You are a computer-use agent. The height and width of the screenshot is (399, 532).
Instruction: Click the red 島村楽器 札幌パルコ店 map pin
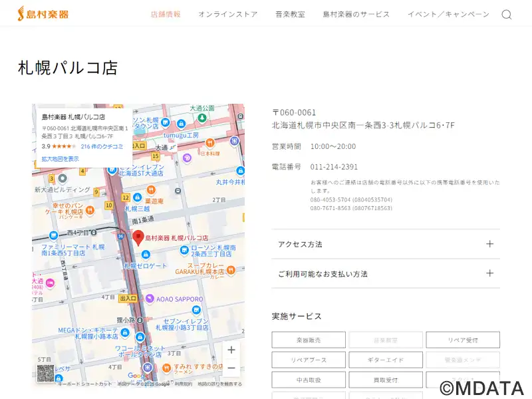138,237
